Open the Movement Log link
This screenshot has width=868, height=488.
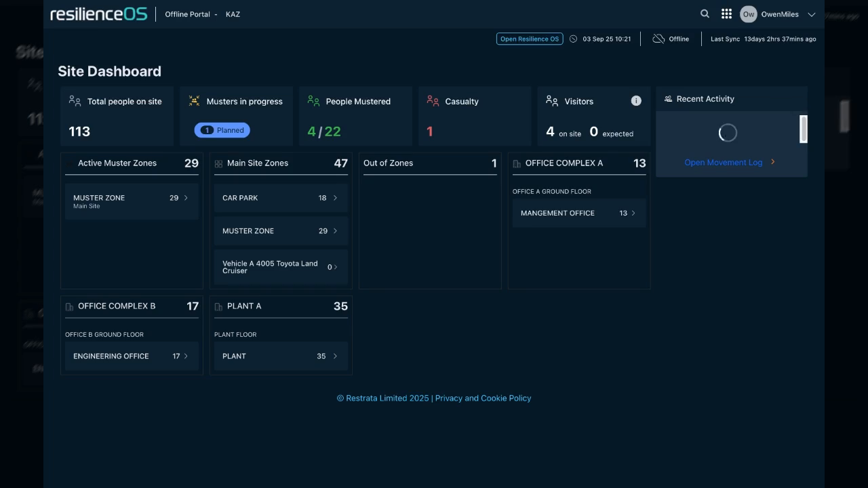point(724,162)
